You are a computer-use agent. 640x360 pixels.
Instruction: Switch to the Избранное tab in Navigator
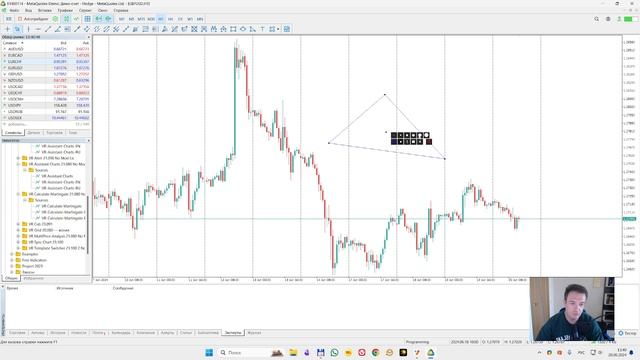point(33,278)
